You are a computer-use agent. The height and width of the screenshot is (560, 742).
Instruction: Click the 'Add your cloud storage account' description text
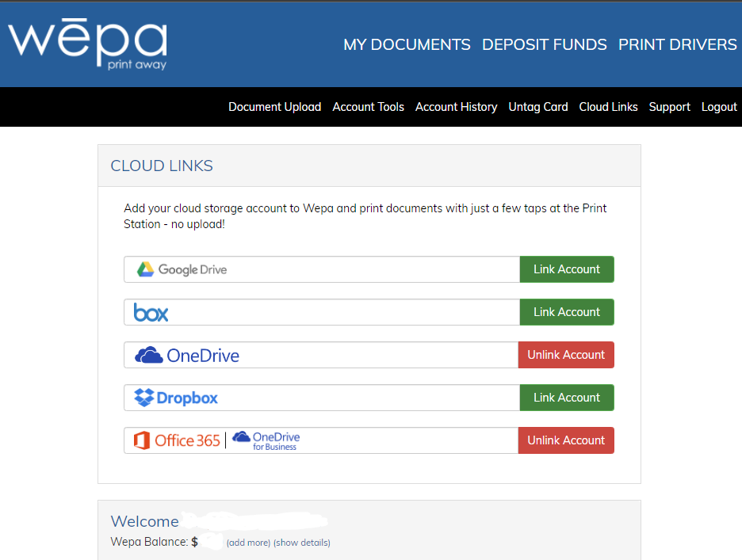(x=365, y=216)
